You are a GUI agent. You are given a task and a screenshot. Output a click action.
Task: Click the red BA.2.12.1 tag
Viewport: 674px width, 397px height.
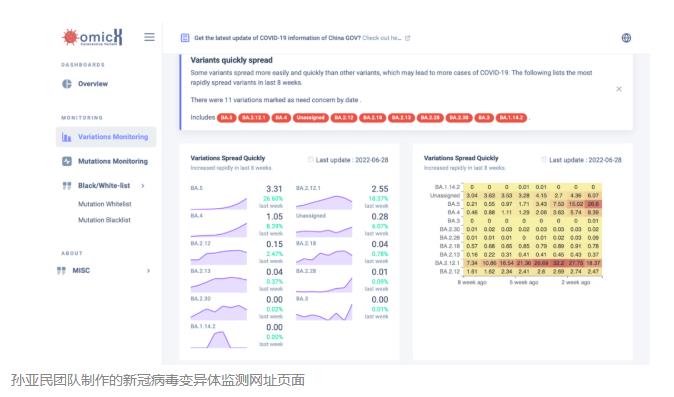click(254, 118)
